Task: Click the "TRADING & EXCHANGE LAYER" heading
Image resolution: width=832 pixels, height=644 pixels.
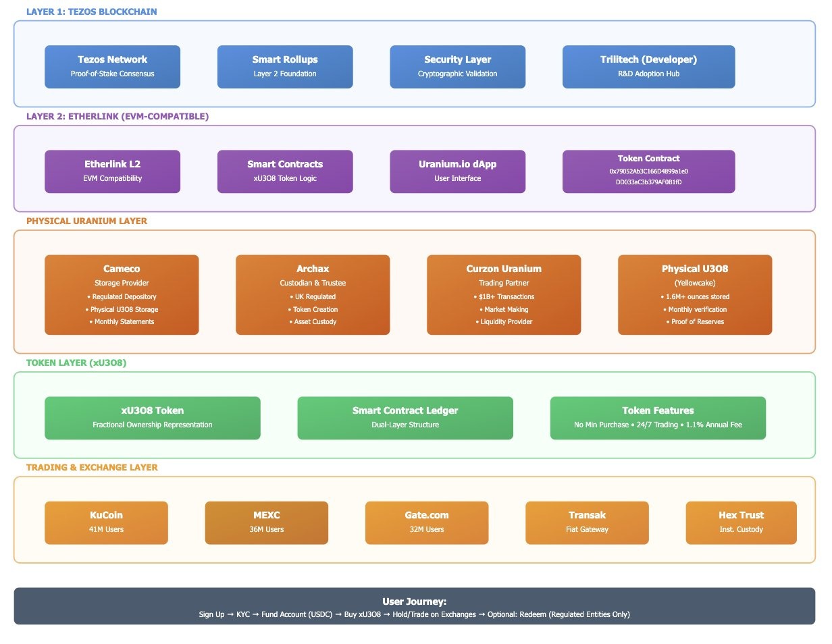Action: pos(92,467)
